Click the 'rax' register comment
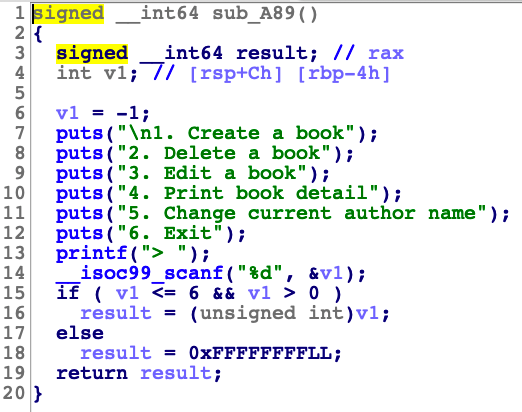This screenshot has height=412, width=522. pos(386,53)
